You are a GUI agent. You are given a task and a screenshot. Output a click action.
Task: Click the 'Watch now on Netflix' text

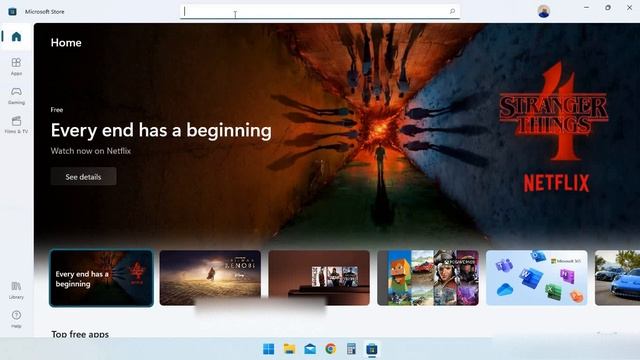91,151
